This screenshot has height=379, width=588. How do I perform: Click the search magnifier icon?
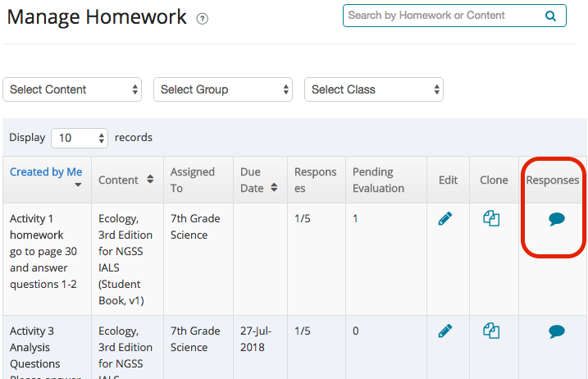point(550,16)
